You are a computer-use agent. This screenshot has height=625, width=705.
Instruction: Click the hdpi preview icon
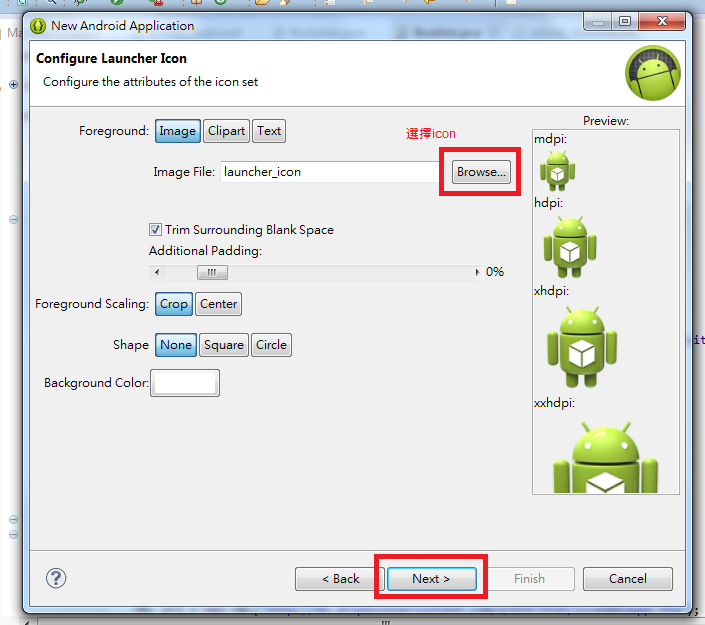570,247
